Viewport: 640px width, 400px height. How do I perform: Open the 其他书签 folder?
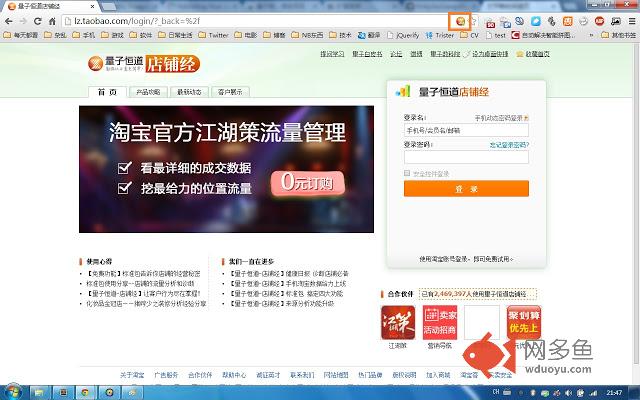pos(619,36)
